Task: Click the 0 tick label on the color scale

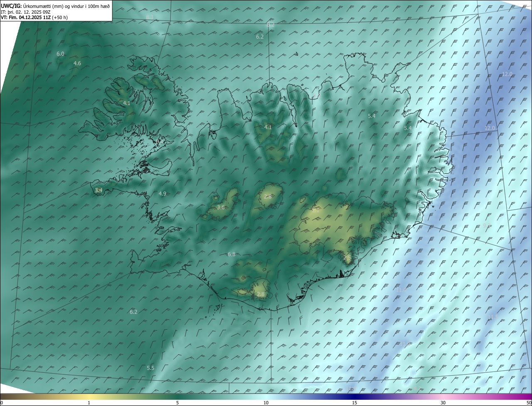Action: point(2,403)
